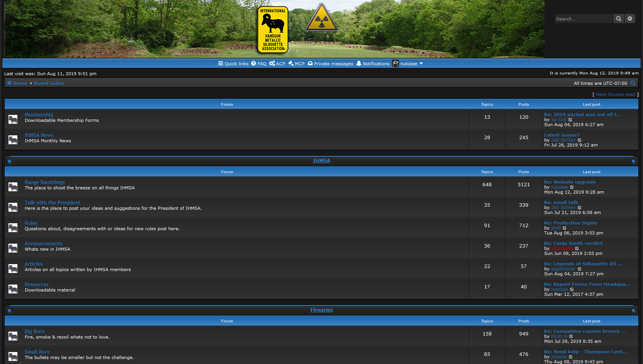This screenshot has height=364, width=643.
Task: Open last post 'Re: Cindy Smith verdict'
Action: [x=573, y=243]
